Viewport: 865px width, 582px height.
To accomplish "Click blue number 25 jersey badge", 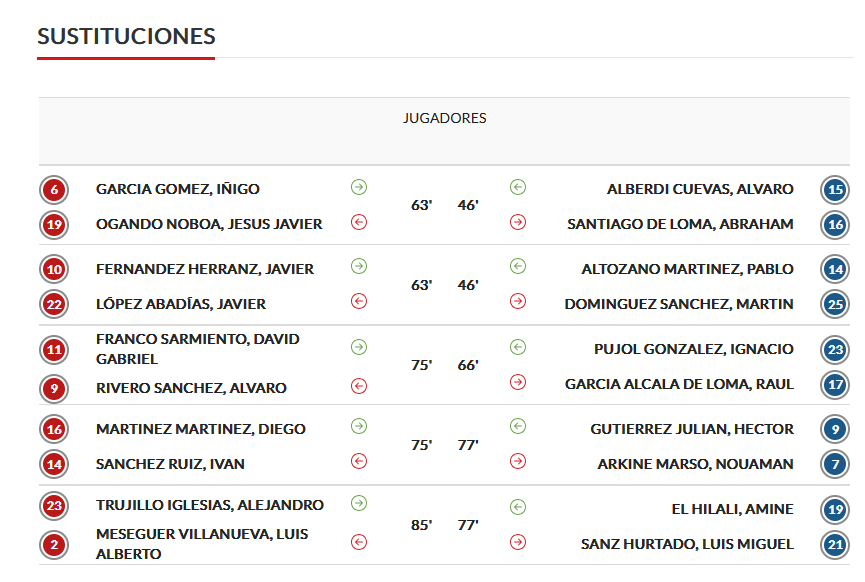I will [835, 305].
